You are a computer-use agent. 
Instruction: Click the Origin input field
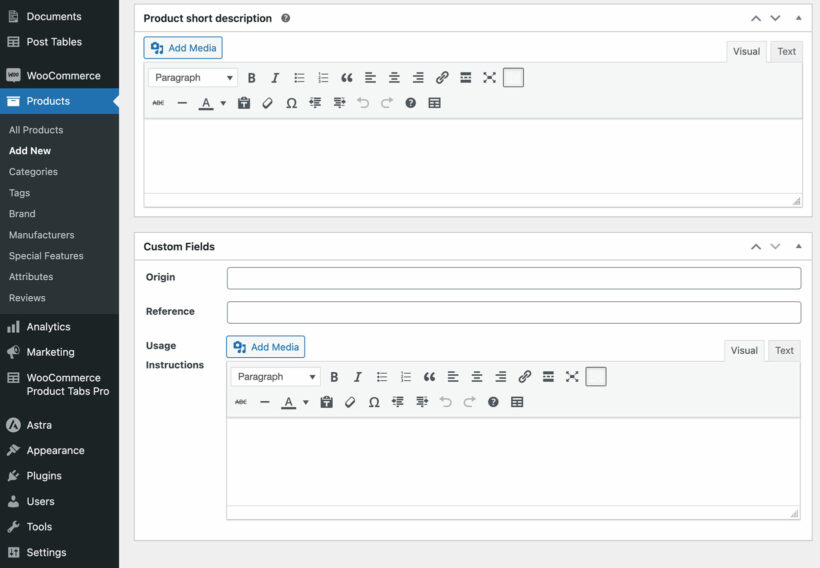(514, 278)
